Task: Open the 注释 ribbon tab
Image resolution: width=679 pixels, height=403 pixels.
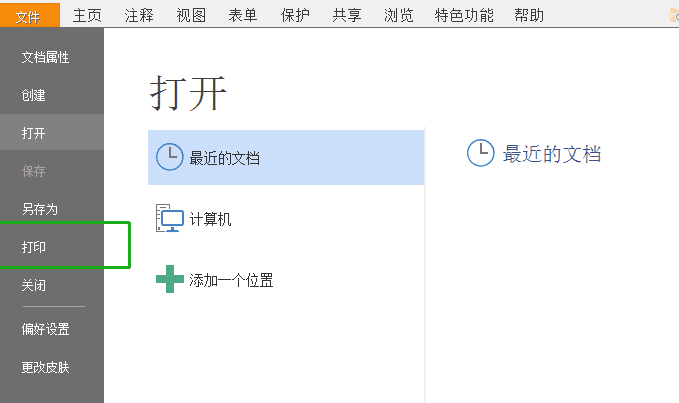Action: tap(139, 16)
